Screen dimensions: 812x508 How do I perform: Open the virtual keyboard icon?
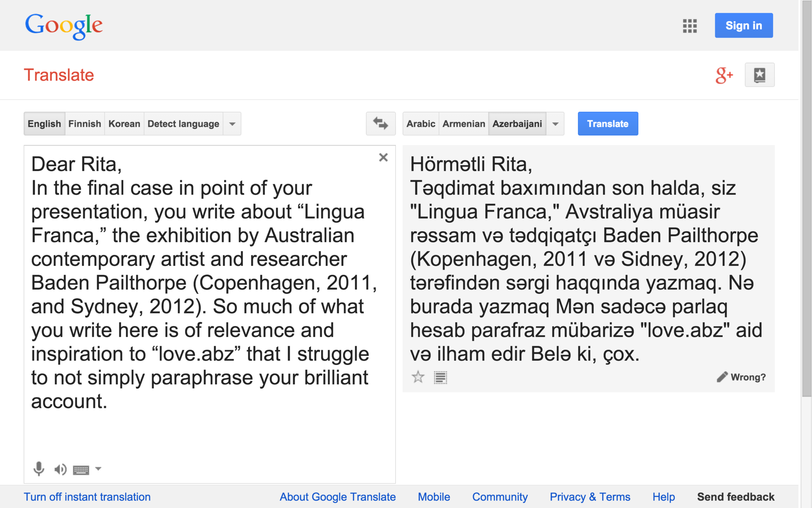click(81, 469)
